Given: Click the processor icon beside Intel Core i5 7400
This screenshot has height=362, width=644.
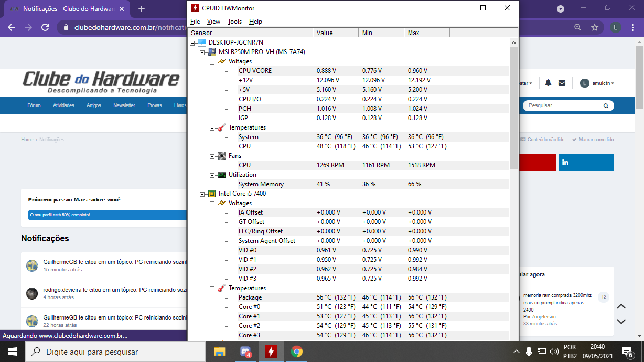Looking at the screenshot, I should (212, 194).
